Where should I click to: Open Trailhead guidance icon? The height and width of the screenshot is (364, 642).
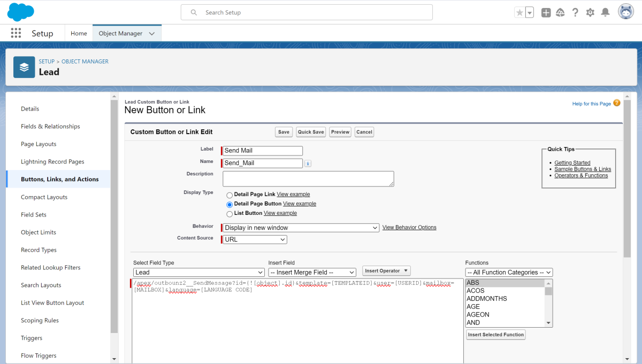[x=561, y=12]
